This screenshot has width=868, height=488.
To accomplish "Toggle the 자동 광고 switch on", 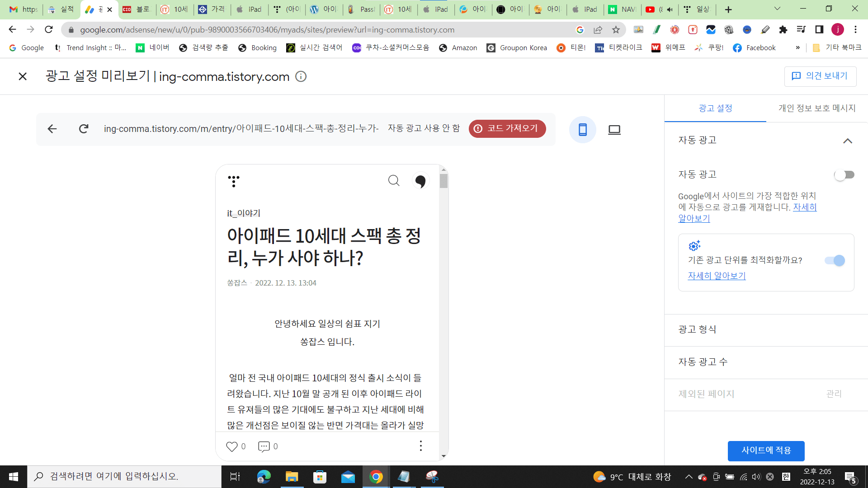I will (844, 175).
